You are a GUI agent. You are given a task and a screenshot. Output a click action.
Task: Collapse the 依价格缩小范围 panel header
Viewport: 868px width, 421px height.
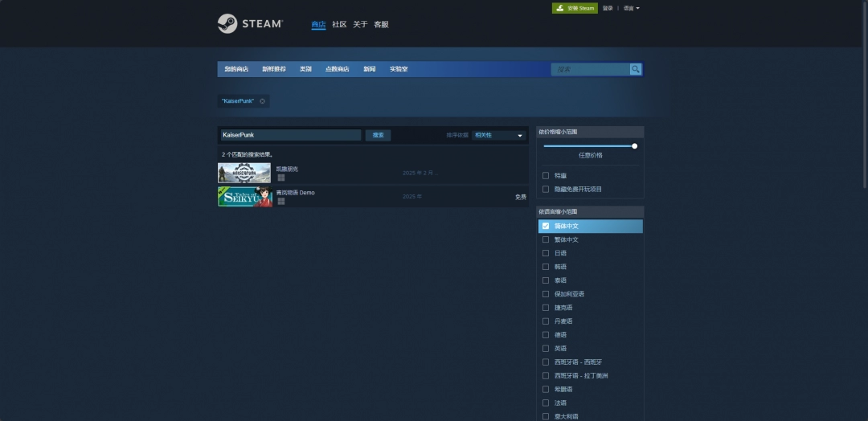tap(590, 132)
